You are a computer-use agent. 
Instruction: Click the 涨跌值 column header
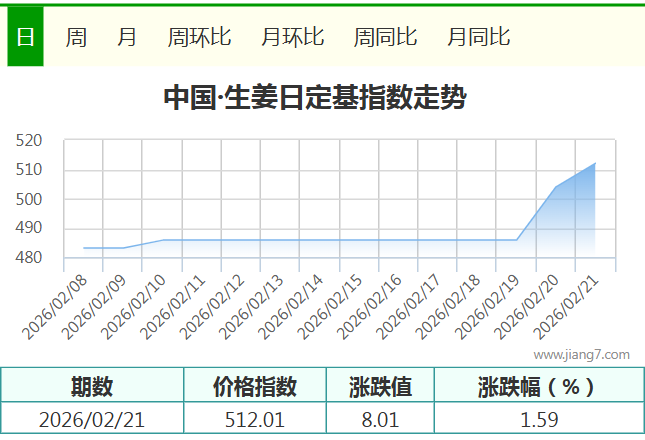pyautogui.click(x=380, y=386)
